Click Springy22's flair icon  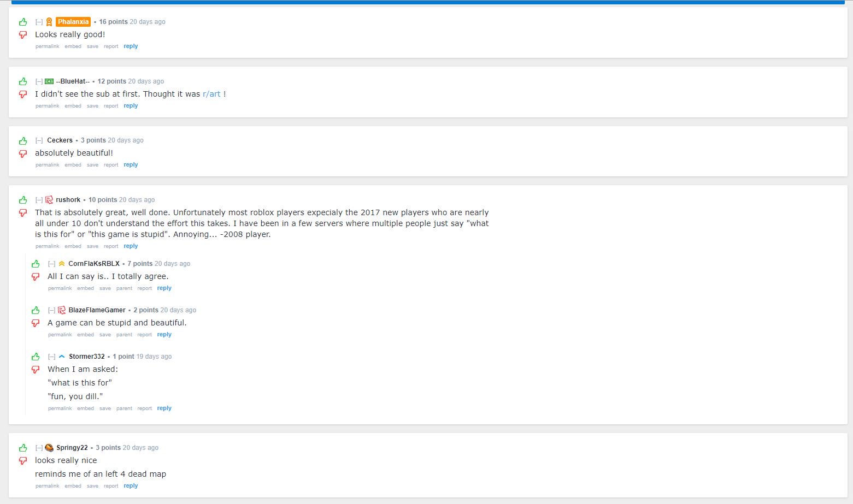(49, 447)
